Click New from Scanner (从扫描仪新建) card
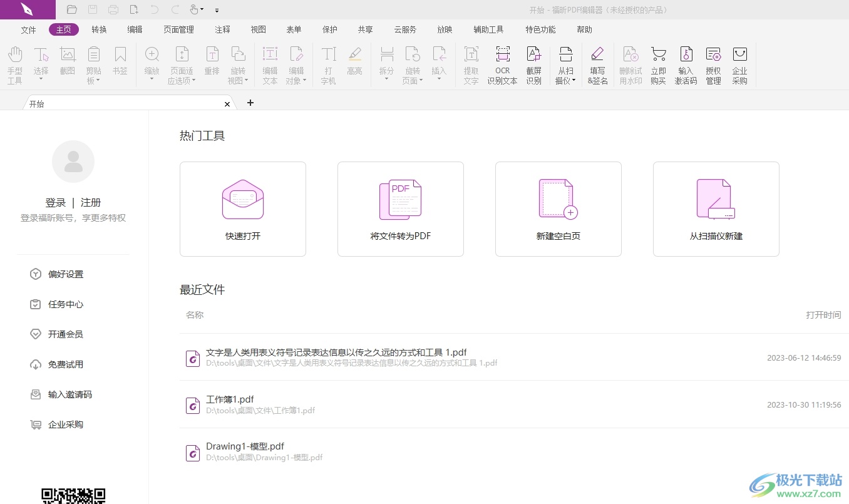The image size is (849, 504). click(x=716, y=209)
